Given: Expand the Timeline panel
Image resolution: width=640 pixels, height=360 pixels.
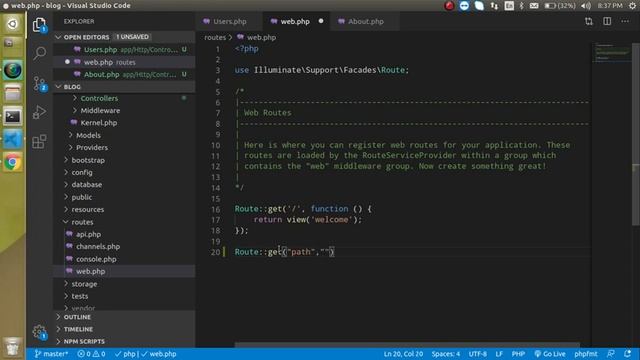Looking at the screenshot, I should coord(124,329).
